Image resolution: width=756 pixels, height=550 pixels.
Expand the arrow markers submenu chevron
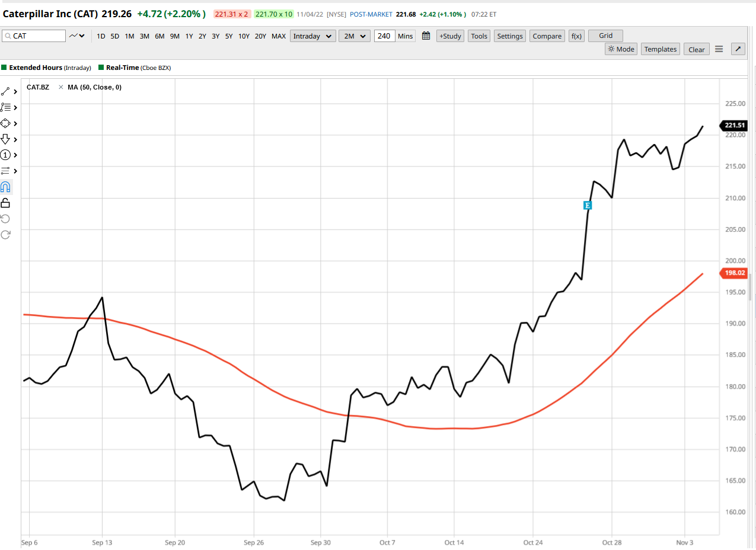[x=15, y=139]
